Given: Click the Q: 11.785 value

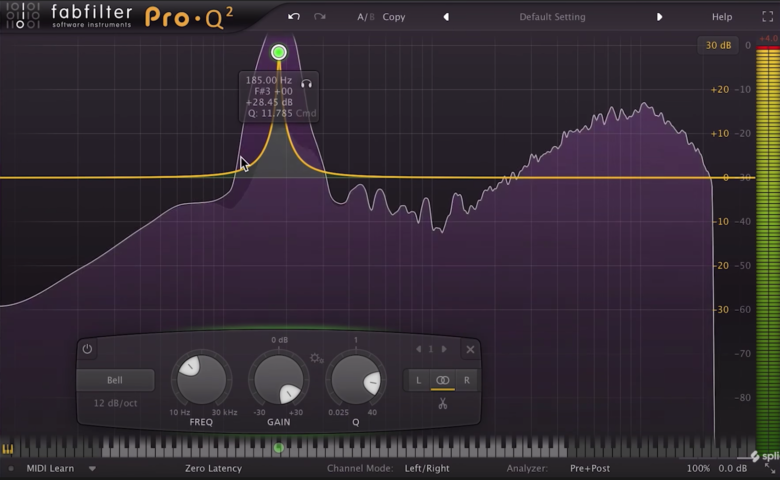Looking at the screenshot, I should 270,113.
